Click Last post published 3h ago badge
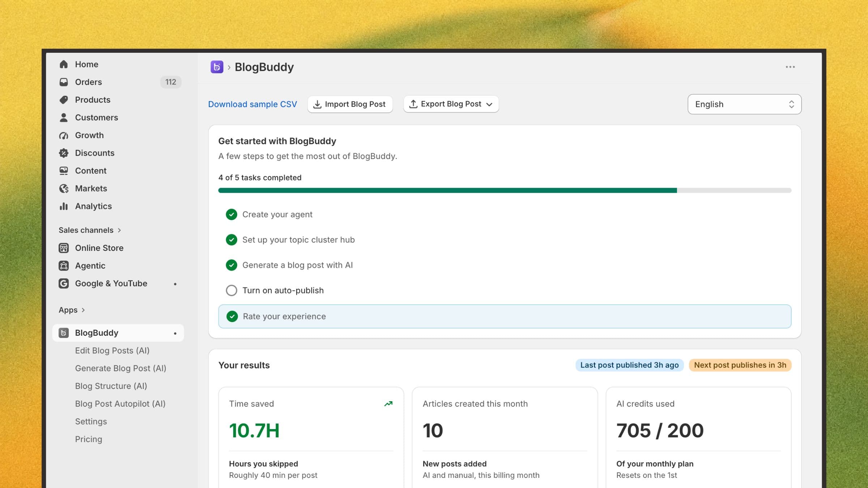The image size is (868, 488). pyautogui.click(x=629, y=365)
